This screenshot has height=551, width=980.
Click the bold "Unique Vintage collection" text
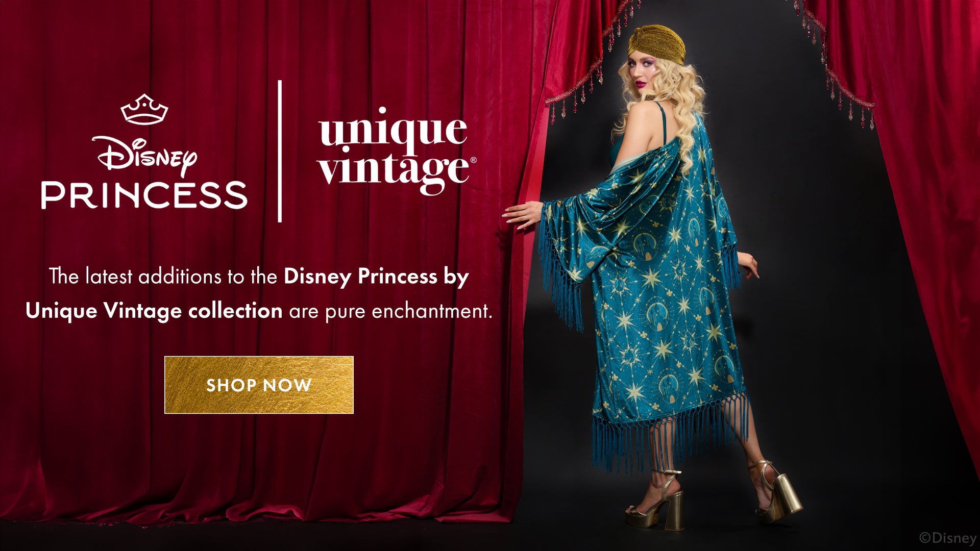pos(154,311)
